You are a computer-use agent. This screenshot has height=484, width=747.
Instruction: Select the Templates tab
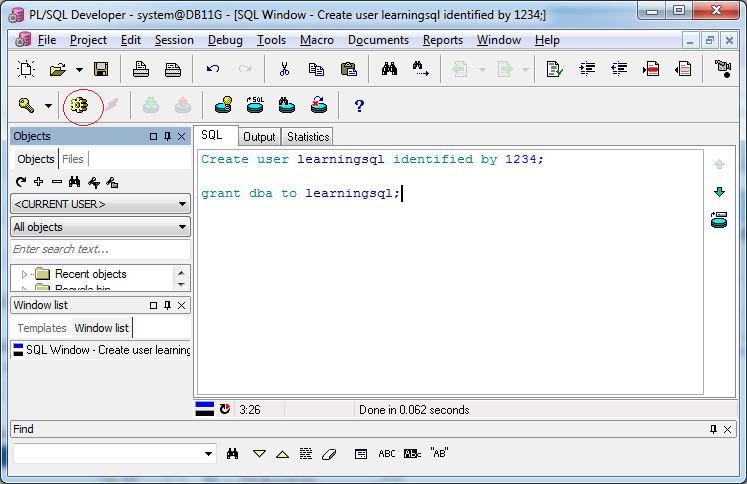(42, 328)
